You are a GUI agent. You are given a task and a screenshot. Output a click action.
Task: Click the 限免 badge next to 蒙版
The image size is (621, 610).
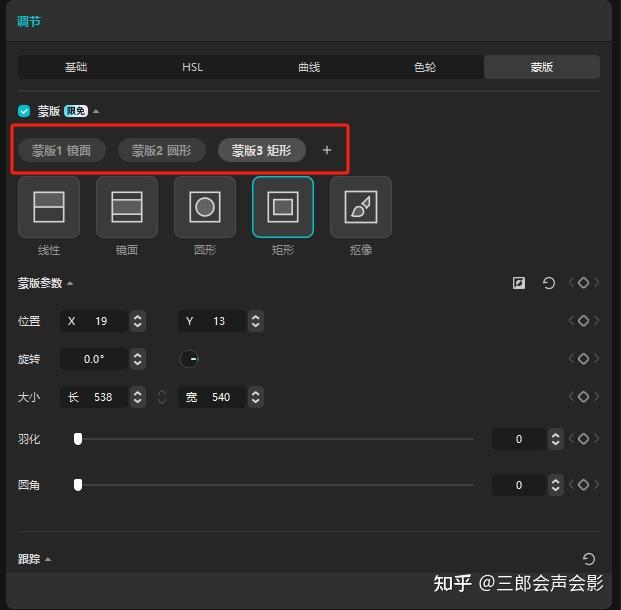(x=76, y=111)
